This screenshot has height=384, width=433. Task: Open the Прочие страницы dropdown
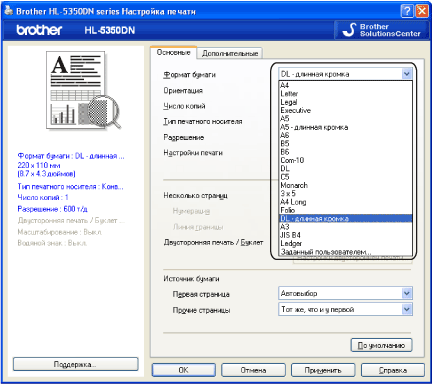345,309
